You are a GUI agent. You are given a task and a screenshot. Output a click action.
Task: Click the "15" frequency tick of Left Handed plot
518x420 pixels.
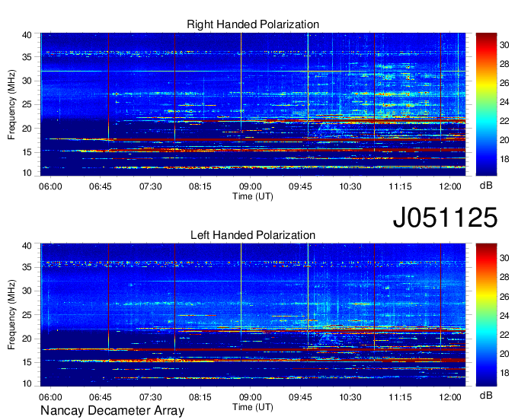pyautogui.click(x=27, y=362)
